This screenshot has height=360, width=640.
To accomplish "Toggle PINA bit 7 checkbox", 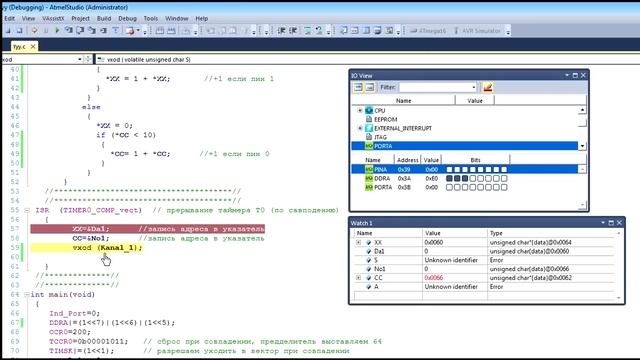I will click(449, 169).
